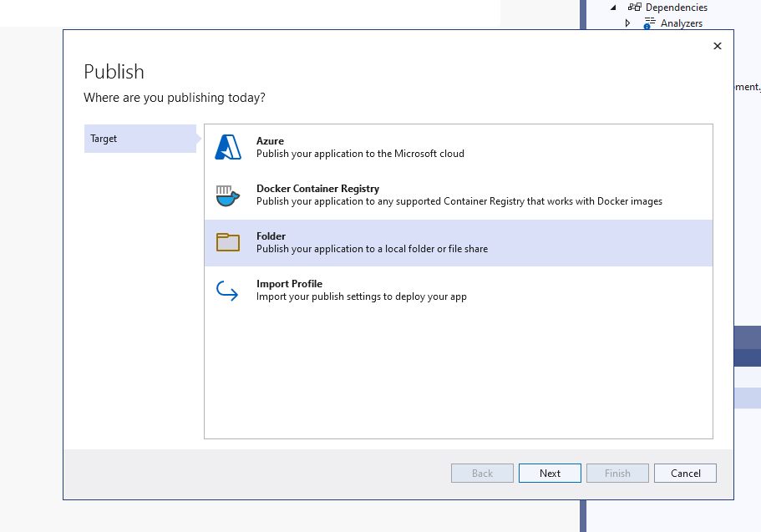Select the Azure logo icon

point(228,147)
